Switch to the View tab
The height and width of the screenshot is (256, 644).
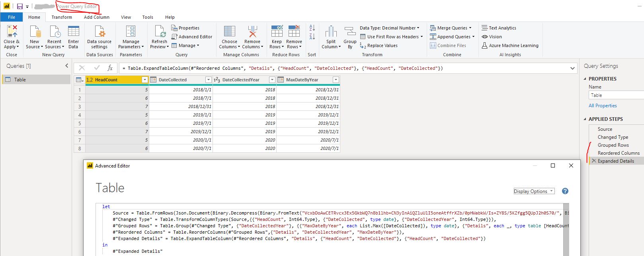[x=126, y=17]
